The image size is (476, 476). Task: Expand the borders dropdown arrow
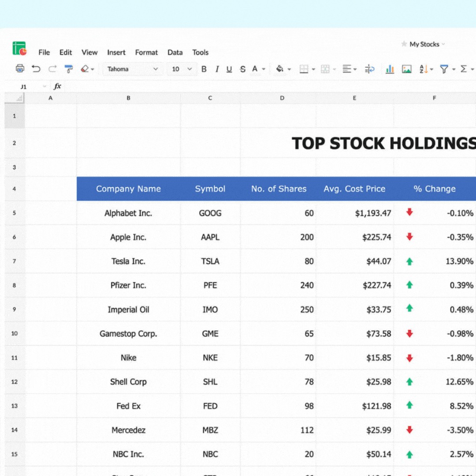313,70
